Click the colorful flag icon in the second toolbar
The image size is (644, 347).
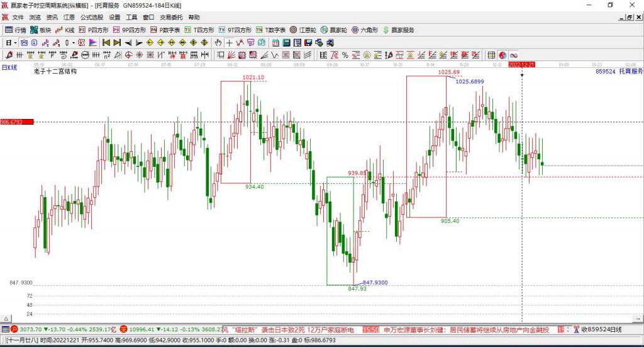click(93, 42)
